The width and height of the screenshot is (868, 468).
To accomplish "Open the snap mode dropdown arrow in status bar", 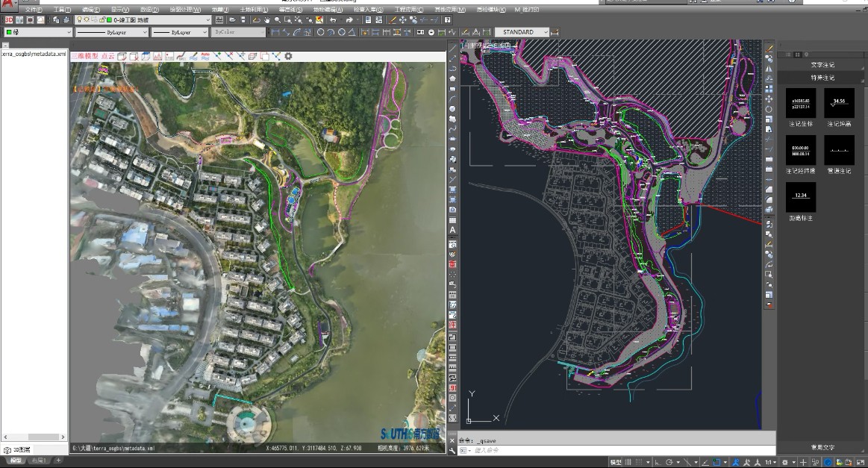I will click(648, 462).
